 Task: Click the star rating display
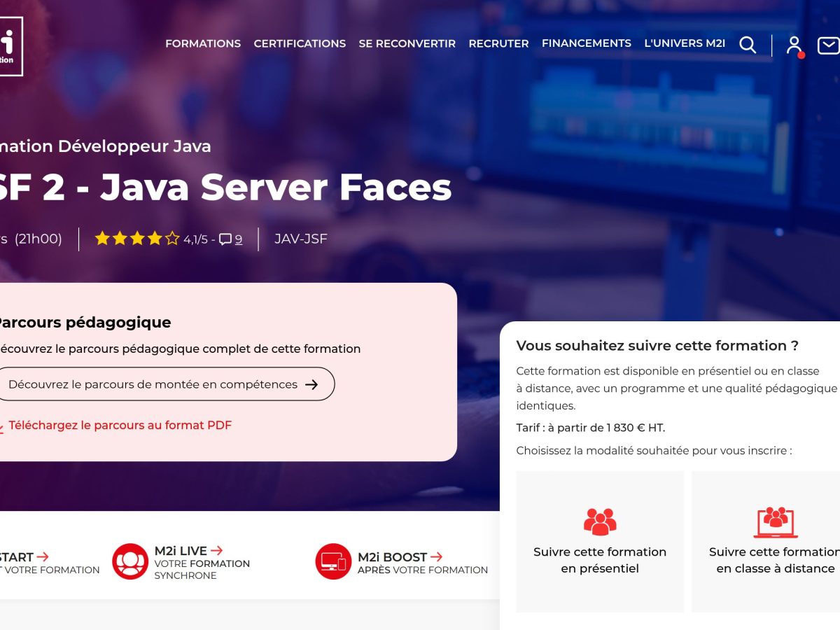click(137, 239)
